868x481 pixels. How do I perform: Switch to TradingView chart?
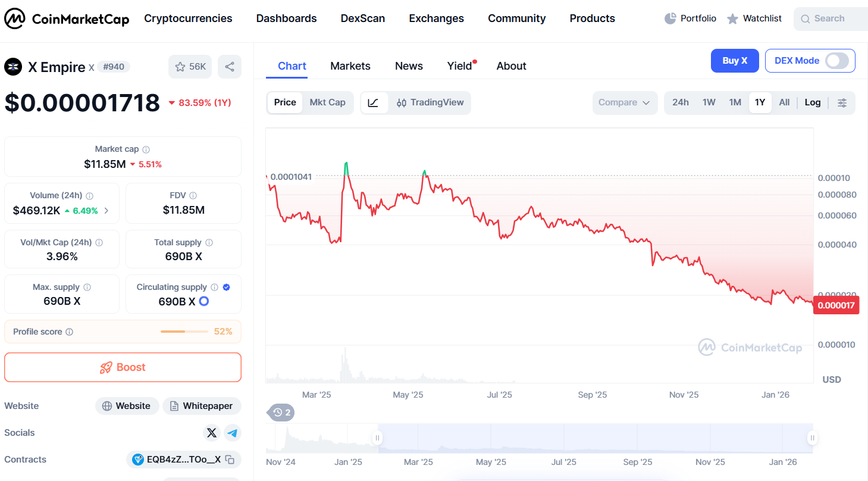430,102
